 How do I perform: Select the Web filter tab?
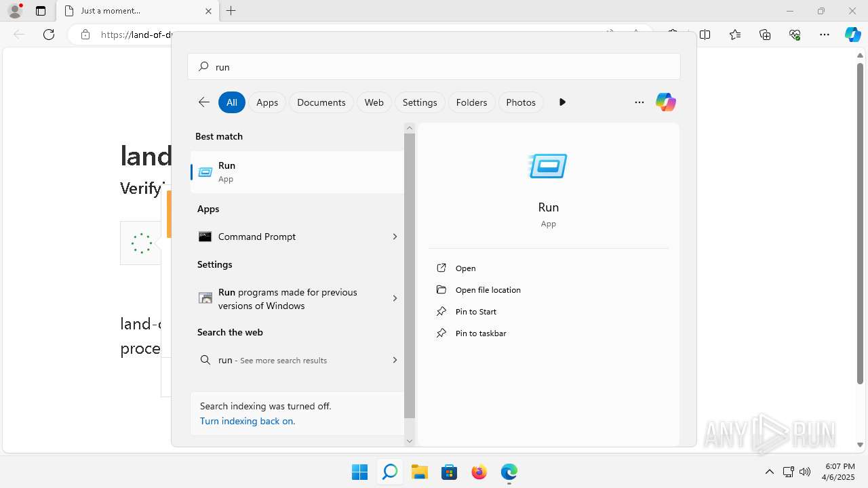(374, 102)
